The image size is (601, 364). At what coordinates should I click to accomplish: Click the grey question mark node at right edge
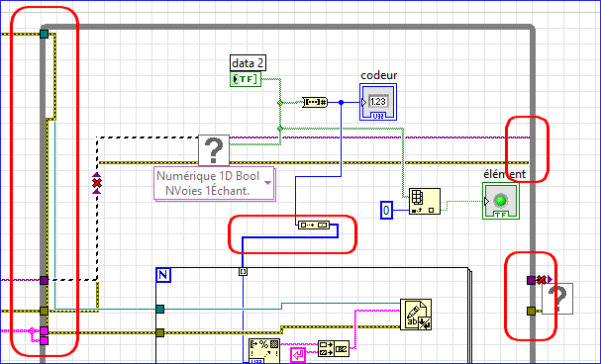coord(557,299)
